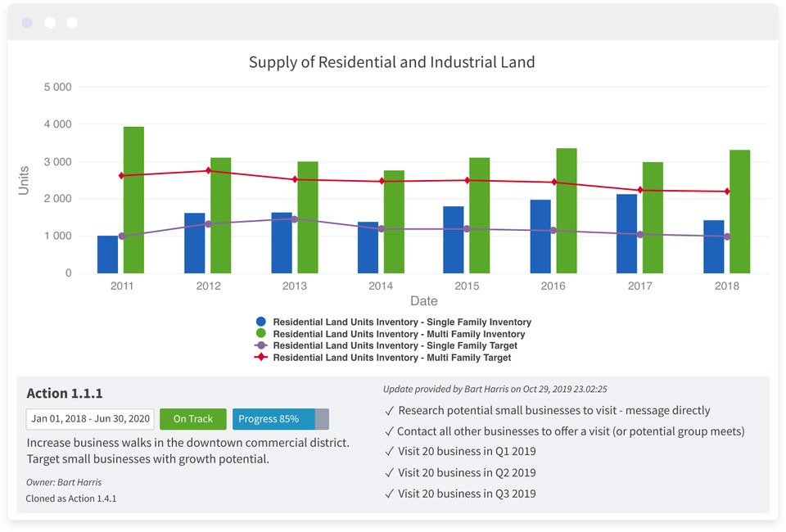Click 2015 red Multi Family Target marker

tap(467, 180)
